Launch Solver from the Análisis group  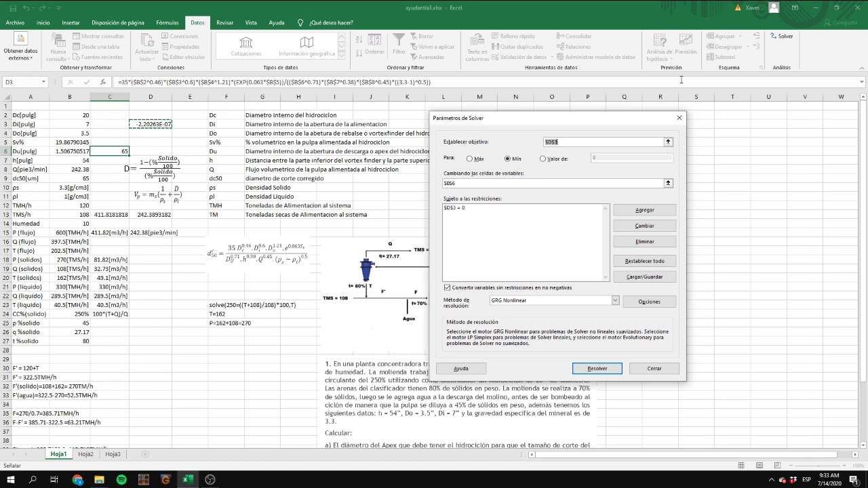pos(781,36)
